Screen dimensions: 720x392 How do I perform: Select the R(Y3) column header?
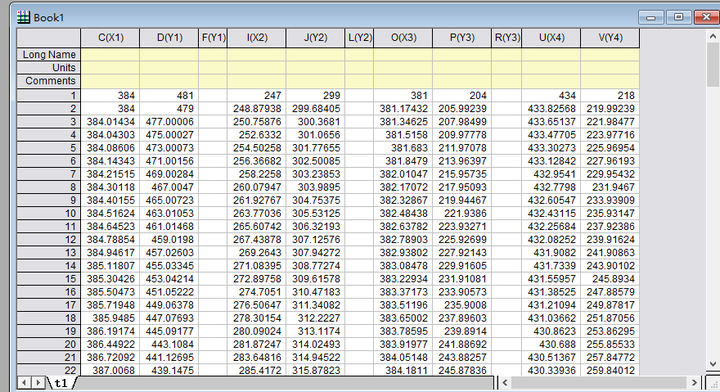tap(506, 38)
